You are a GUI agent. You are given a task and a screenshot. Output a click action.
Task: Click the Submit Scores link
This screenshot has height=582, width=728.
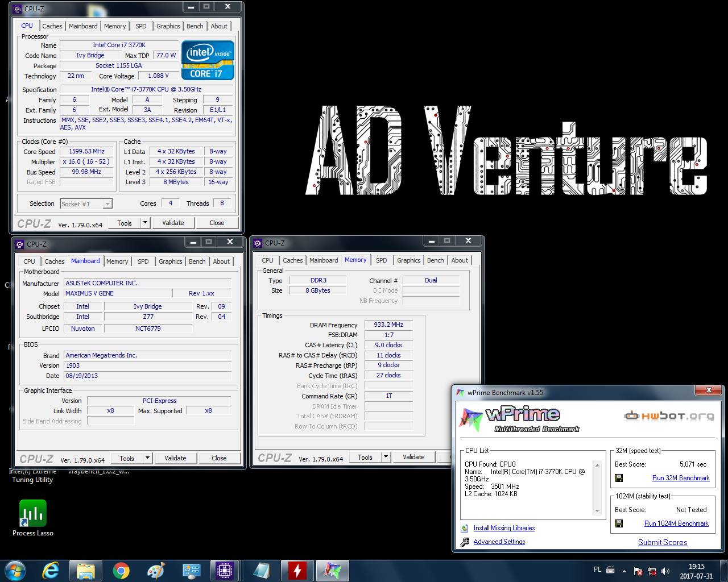[x=663, y=543]
